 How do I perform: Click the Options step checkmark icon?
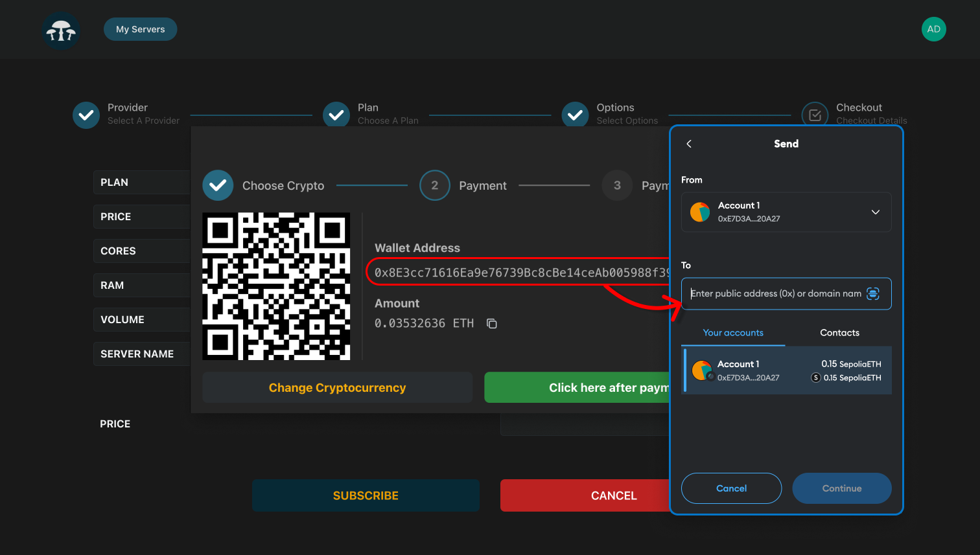pyautogui.click(x=575, y=115)
